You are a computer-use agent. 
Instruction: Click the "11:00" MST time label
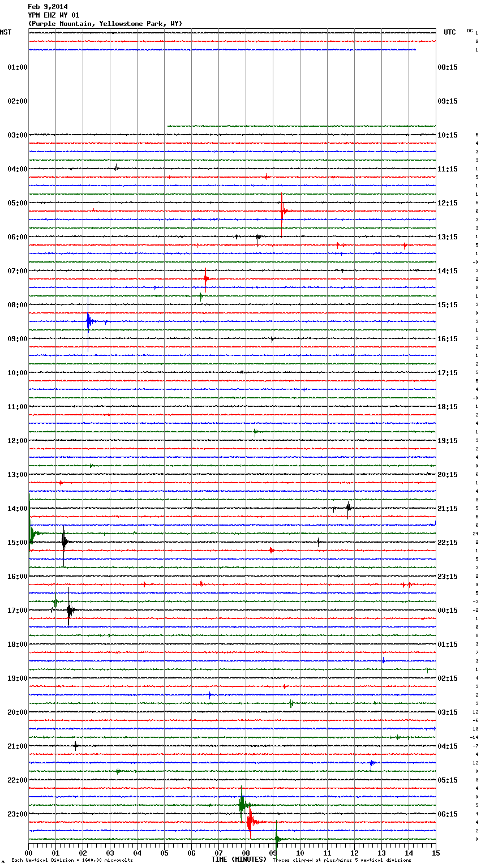click(x=17, y=407)
